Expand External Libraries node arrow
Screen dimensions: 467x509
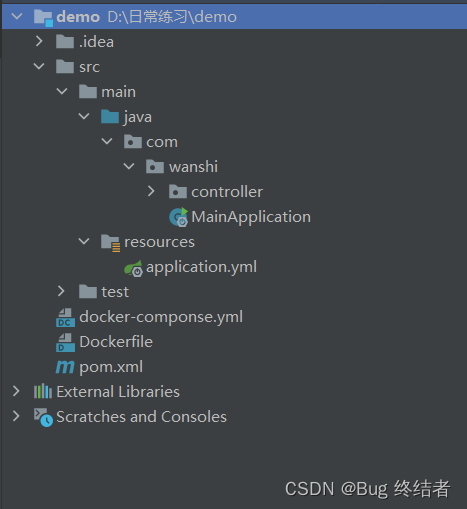tap(16, 391)
